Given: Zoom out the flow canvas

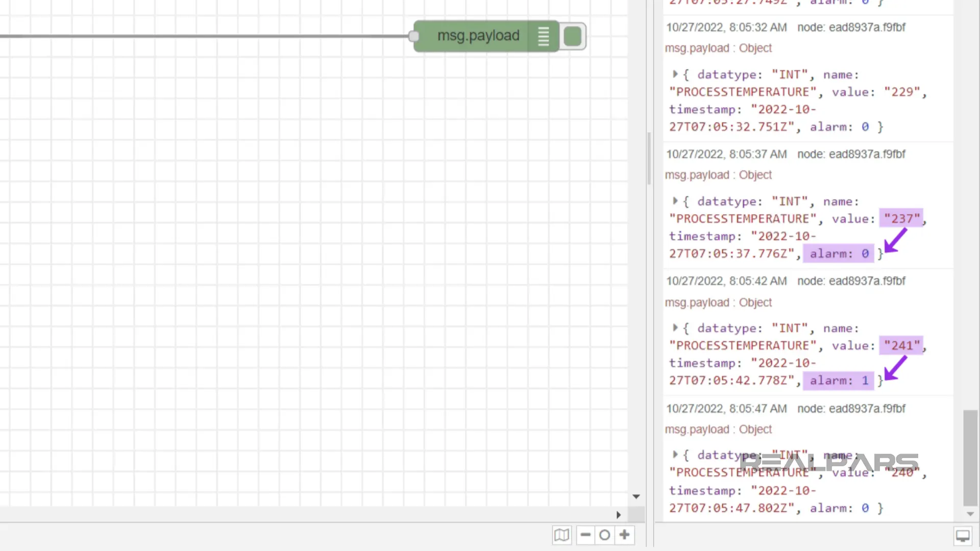Looking at the screenshot, I should tap(585, 535).
